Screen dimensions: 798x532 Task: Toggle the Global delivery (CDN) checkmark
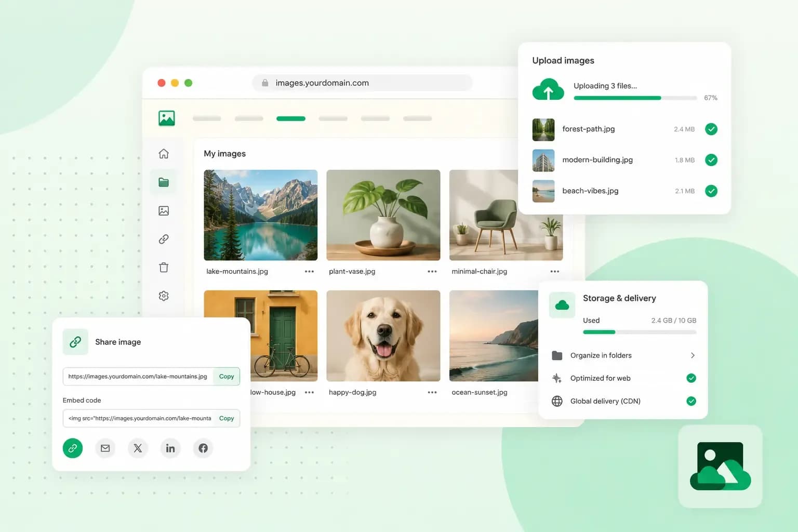[691, 401]
